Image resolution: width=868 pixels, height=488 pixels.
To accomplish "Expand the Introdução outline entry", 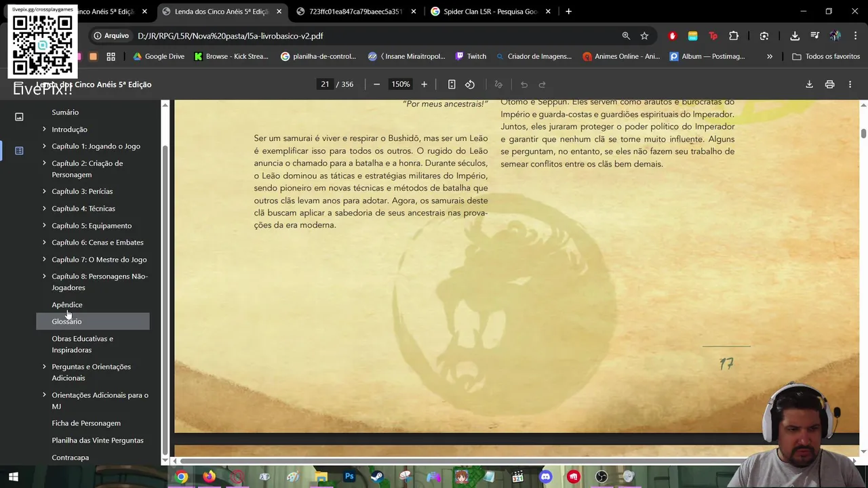I will (44, 129).
